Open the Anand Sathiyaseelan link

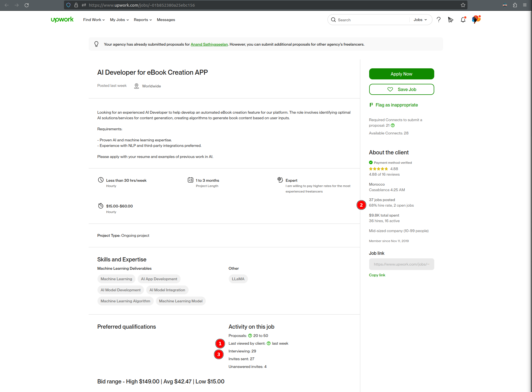(209, 44)
